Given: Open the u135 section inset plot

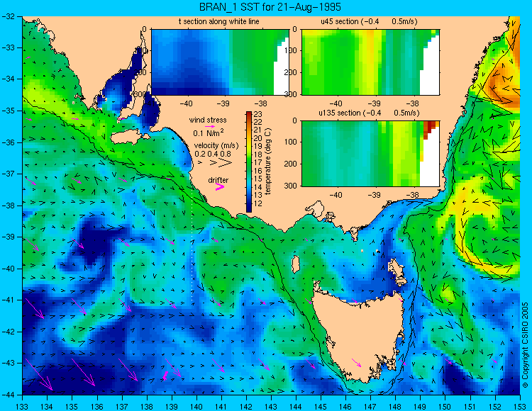Looking at the screenshot, I should 370,154.
